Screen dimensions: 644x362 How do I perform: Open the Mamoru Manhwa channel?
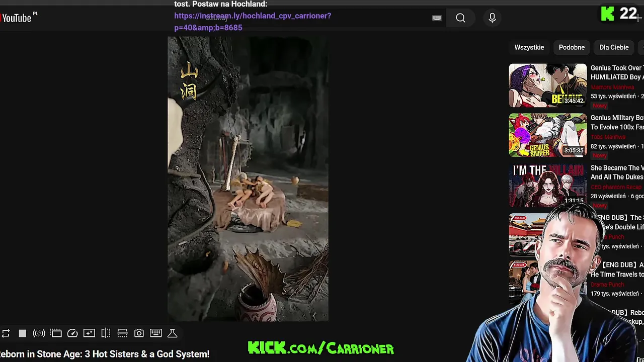[612, 87]
